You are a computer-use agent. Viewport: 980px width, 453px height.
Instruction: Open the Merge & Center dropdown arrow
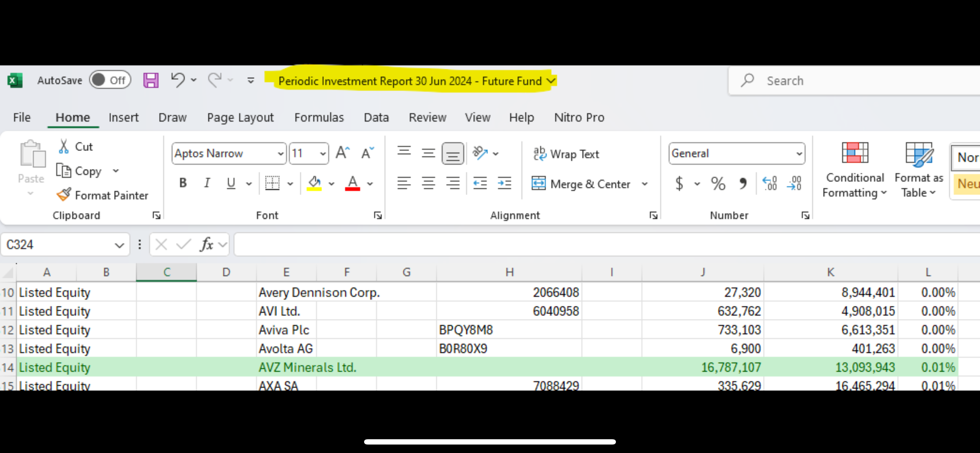[645, 184]
